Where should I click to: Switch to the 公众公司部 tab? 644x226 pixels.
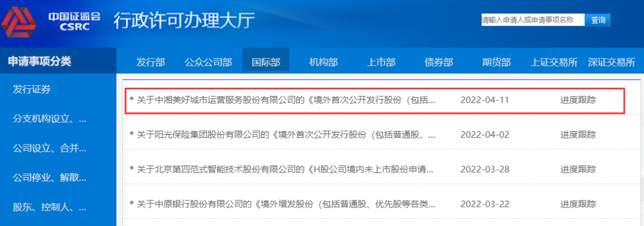[208, 63]
